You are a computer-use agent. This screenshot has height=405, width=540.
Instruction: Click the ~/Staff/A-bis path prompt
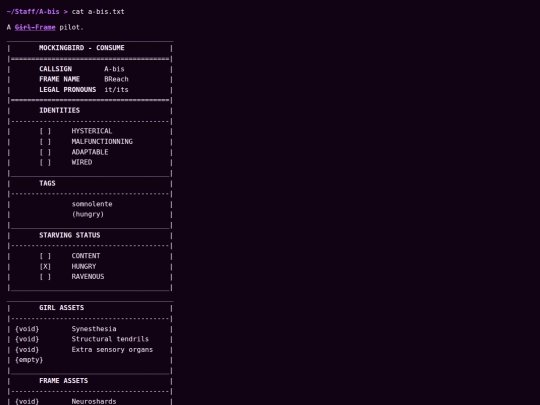(33, 12)
